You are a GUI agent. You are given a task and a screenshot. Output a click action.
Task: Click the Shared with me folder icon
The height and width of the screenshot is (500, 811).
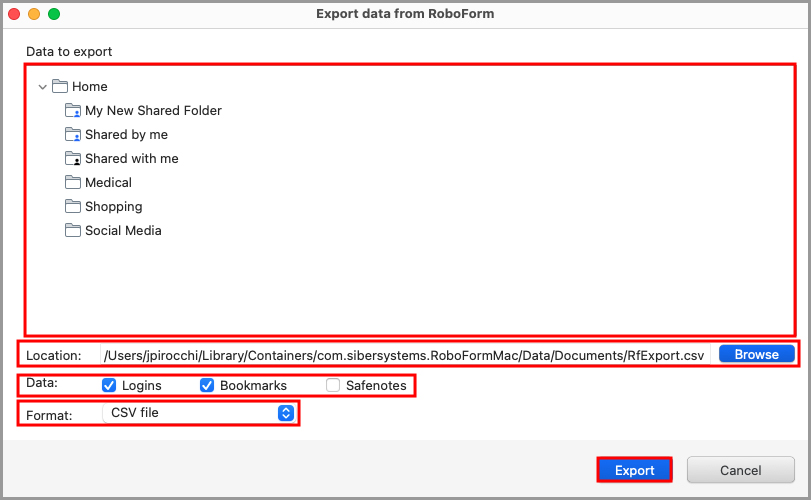pyautogui.click(x=73, y=158)
